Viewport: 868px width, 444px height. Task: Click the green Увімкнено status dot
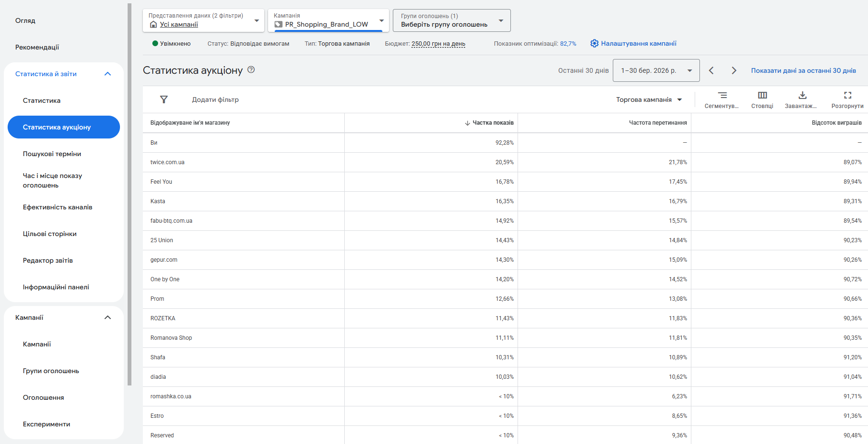155,43
